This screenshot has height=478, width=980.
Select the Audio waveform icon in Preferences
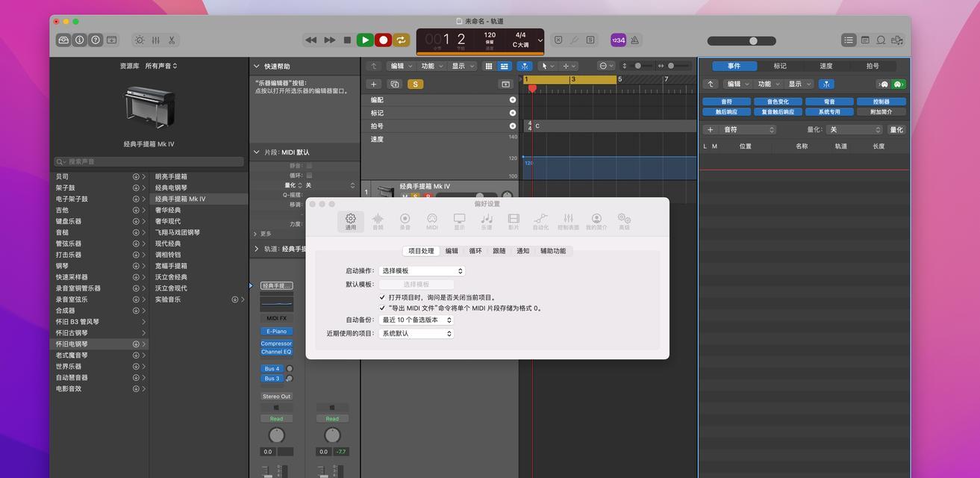pos(378,221)
